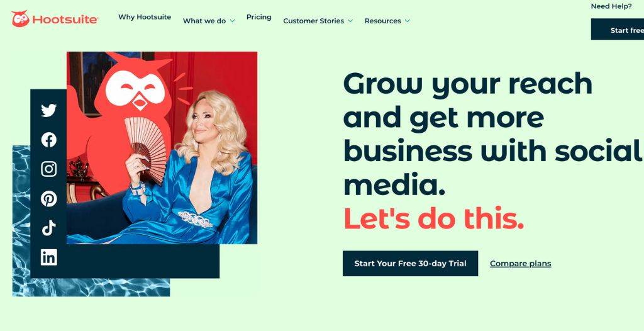Screen dimensions: 644x331
Task: Click the Facebook icon in sidebar
Action: click(x=49, y=140)
